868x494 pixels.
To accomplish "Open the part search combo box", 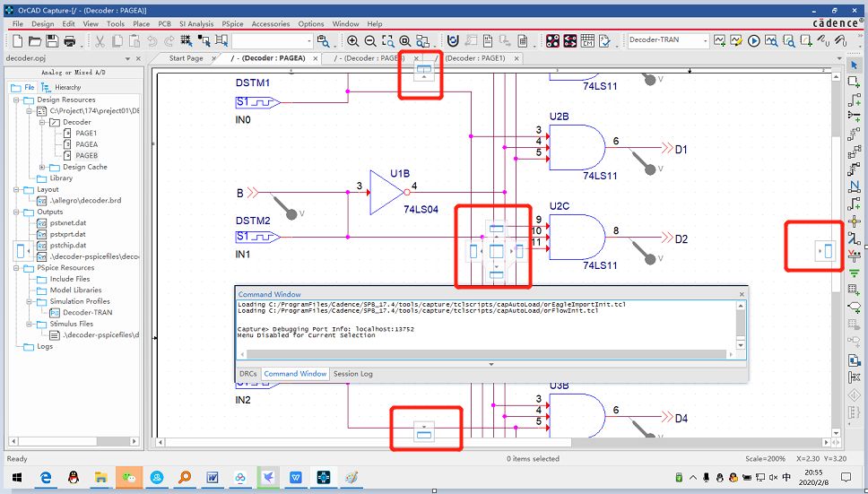I will click(x=273, y=41).
